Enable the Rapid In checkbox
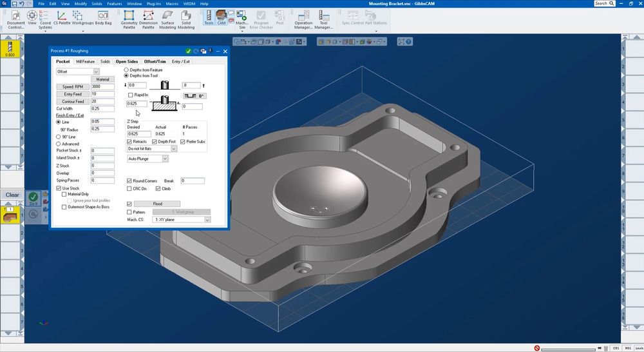 pos(131,95)
